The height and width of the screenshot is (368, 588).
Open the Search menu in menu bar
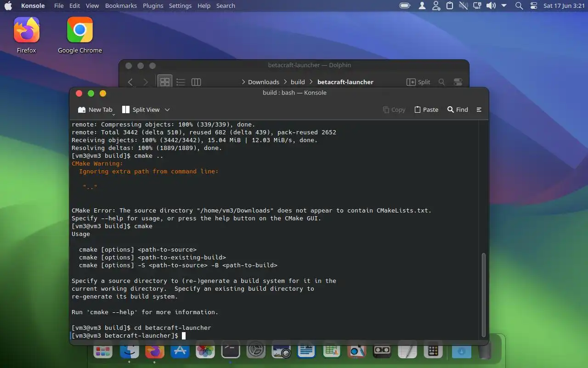click(226, 6)
